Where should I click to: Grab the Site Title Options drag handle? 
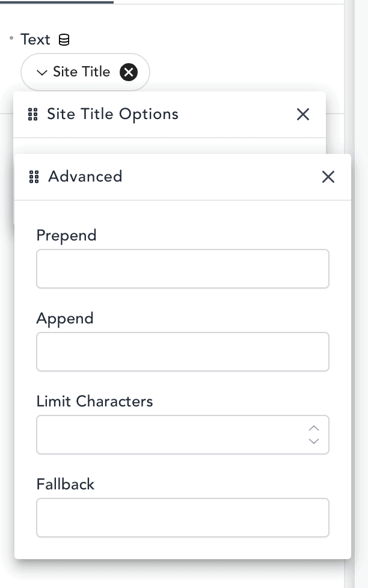pos(33,114)
